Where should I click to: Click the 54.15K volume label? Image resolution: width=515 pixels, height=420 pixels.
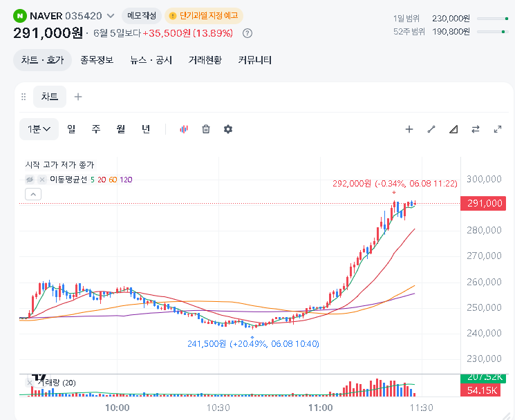(482, 390)
